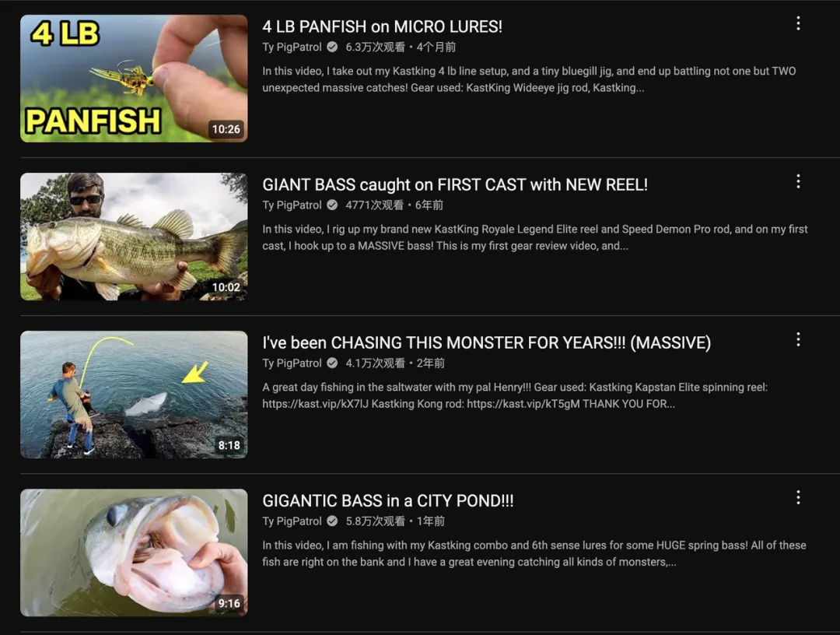840x635 pixels.
Task: Open more options for 4 LB PANFISH video
Action: pos(798,23)
